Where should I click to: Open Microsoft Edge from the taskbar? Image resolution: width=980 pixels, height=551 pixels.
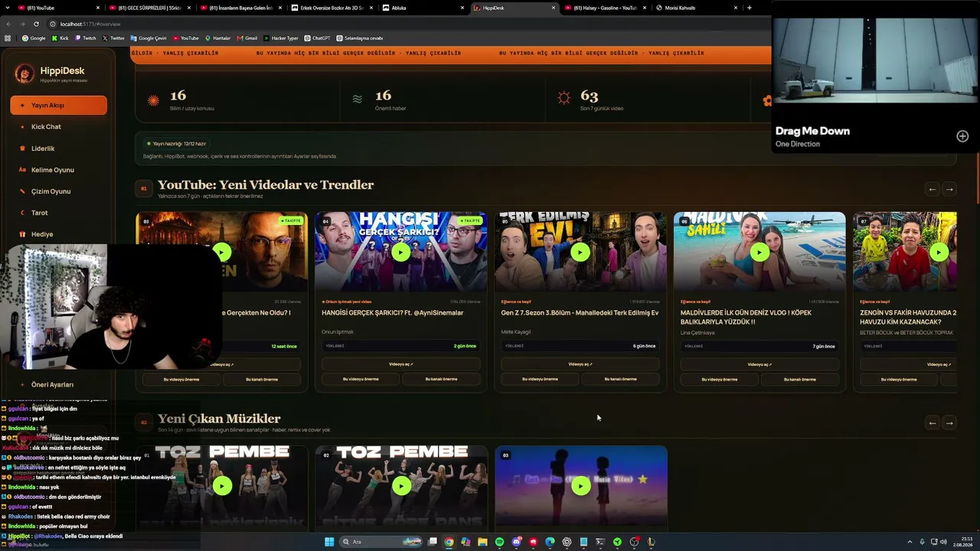[x=550, y=542]
